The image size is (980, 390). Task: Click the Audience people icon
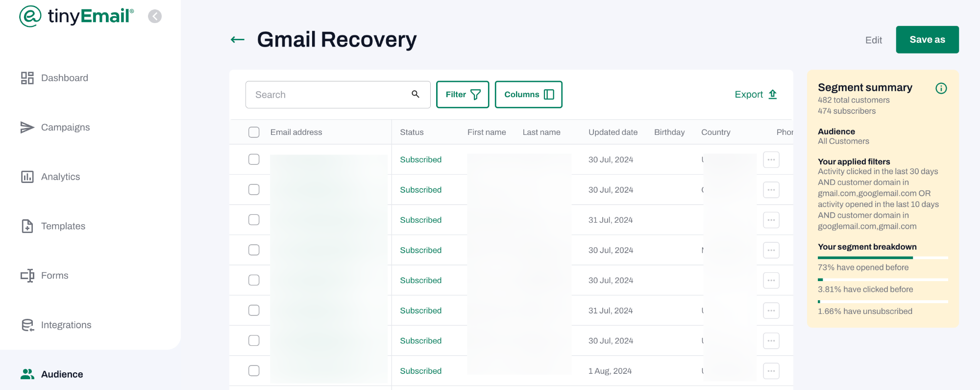(27, 374)
